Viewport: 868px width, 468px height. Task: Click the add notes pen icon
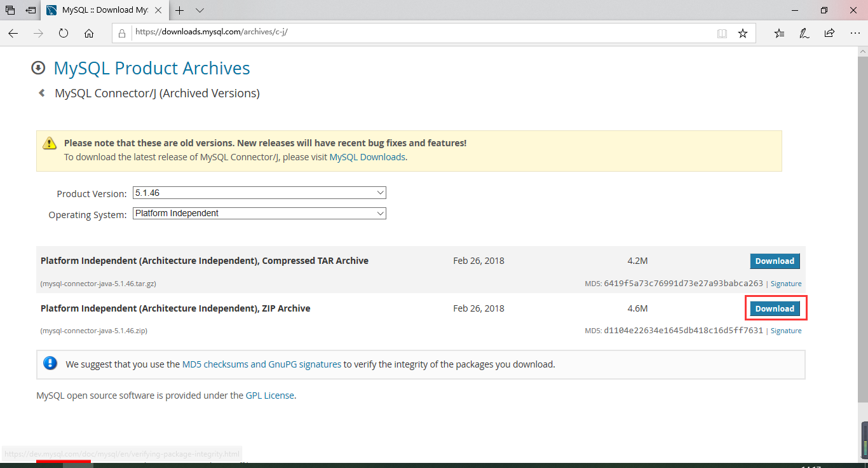pos(804,33)
